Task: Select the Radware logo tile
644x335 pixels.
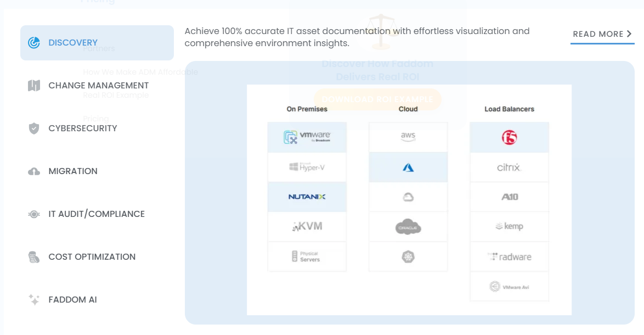Action: click(509, 256)
